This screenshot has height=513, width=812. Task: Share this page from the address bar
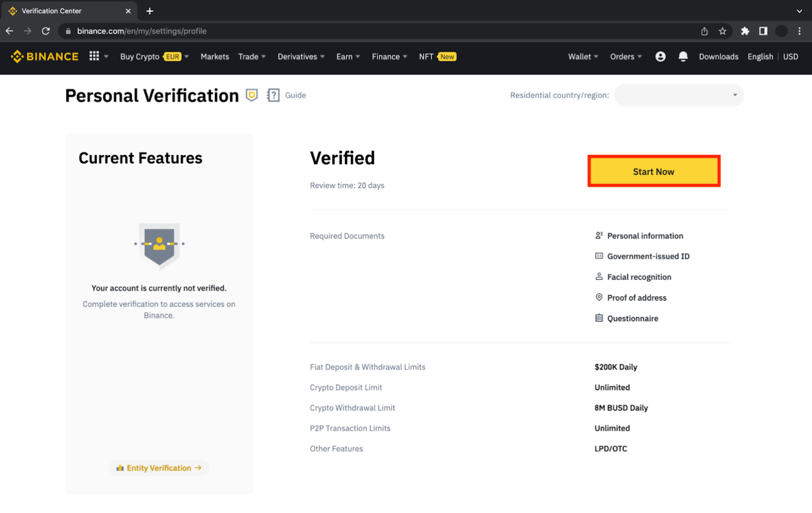click(704, 31)
